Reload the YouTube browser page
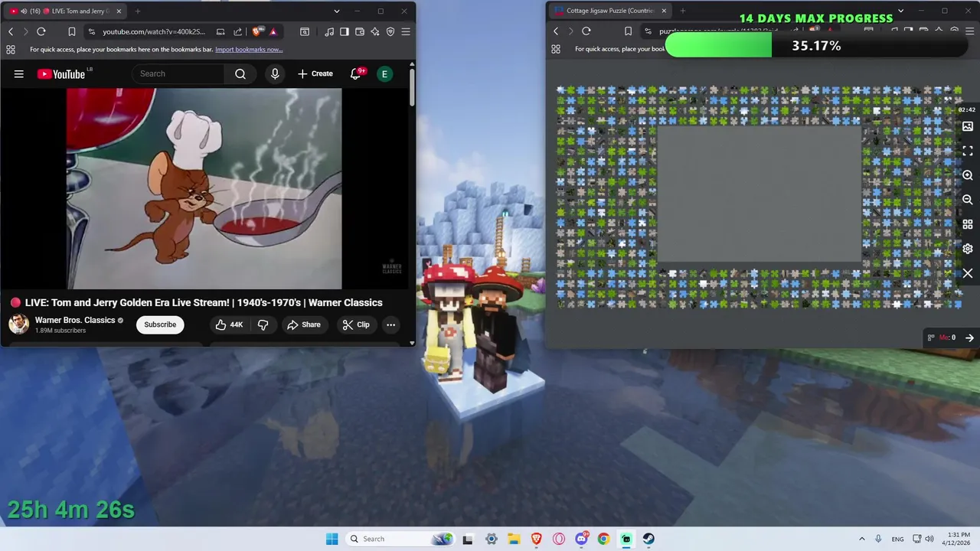Screen dimensions: 980x551 pyautogui.click(x=41, y=31)
